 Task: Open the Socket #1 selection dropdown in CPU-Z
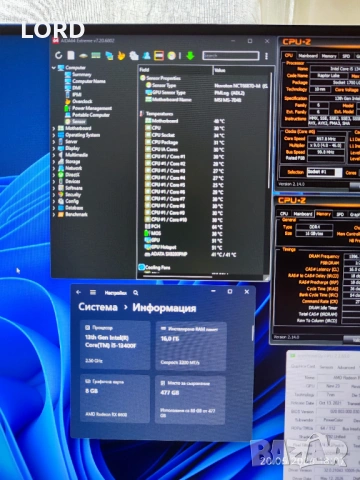coord(324,172)
